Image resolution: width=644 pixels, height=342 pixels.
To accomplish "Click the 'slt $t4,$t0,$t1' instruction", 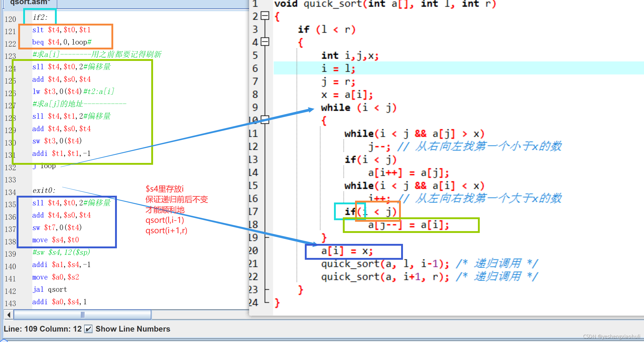I will [x=61, y=30].
